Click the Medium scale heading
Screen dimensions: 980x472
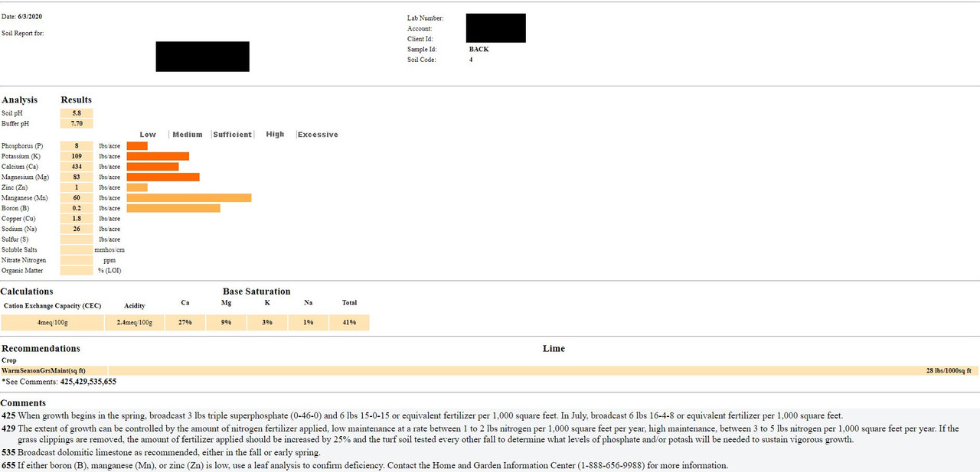point(188,135)
